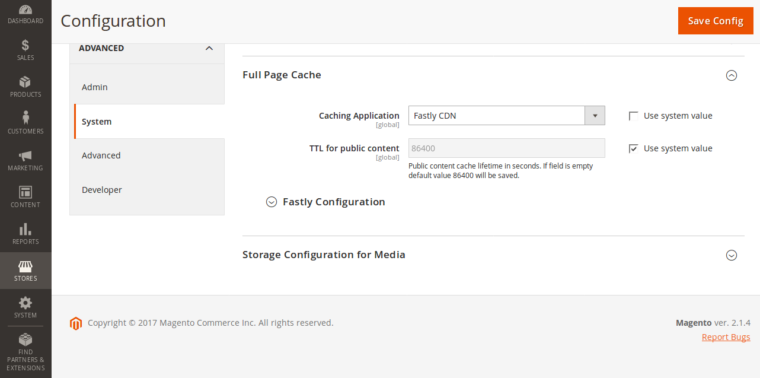The image size is (760, 378).
Task: Click the Save Config button
Action: tap(715, 21)
